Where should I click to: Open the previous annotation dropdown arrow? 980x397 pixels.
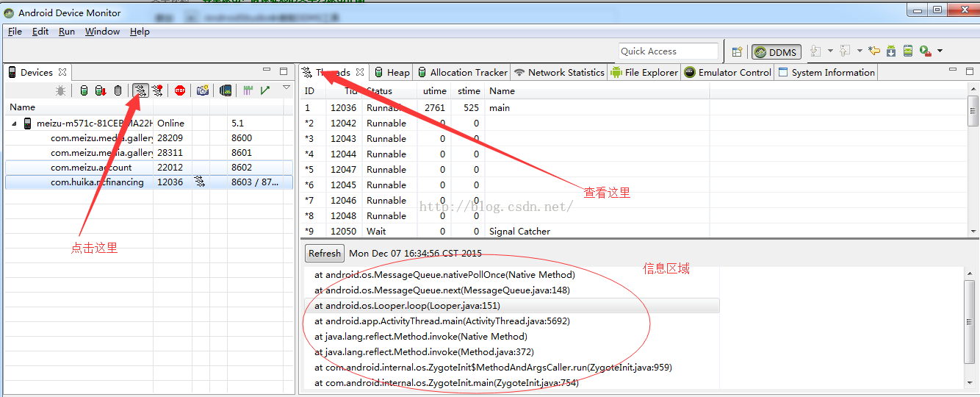pos(860,51)
